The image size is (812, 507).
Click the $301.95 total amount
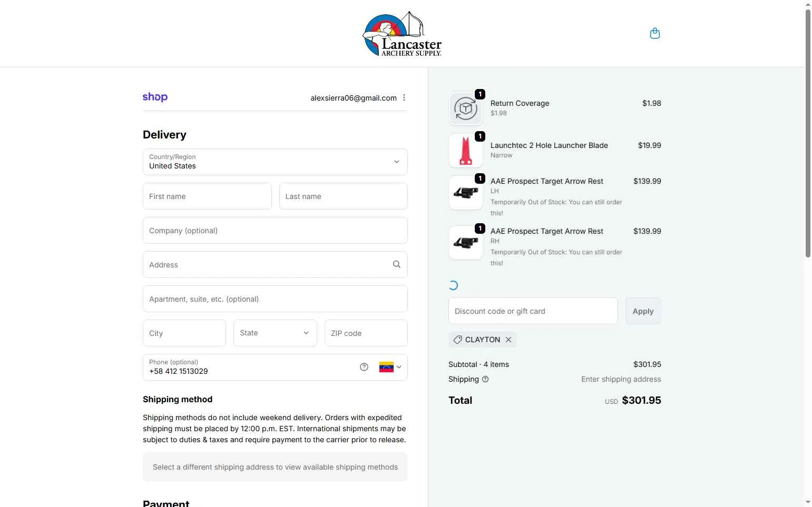[641, 400]
